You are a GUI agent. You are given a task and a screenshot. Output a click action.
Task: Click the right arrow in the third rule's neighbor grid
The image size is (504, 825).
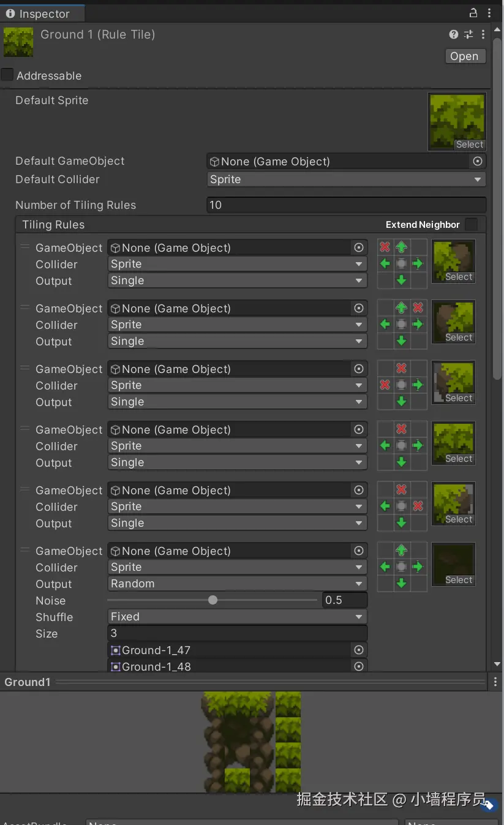(x=418, y=385)
